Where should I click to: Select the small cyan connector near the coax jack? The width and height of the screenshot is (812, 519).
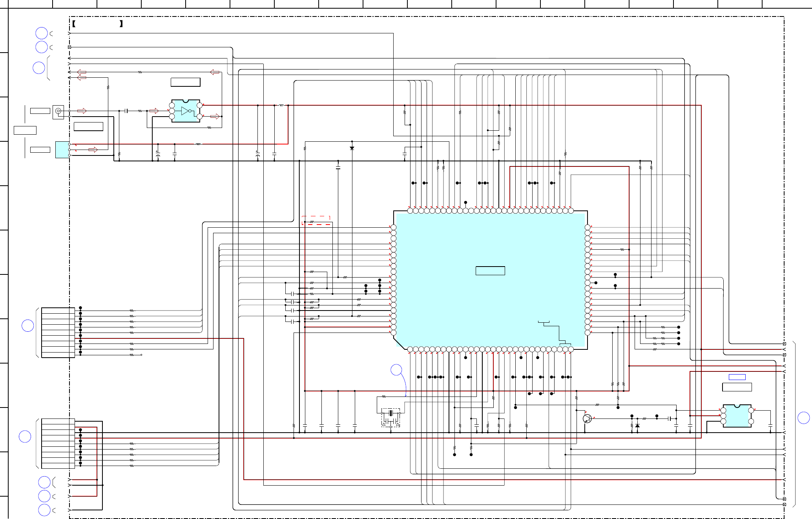point(62,150)
